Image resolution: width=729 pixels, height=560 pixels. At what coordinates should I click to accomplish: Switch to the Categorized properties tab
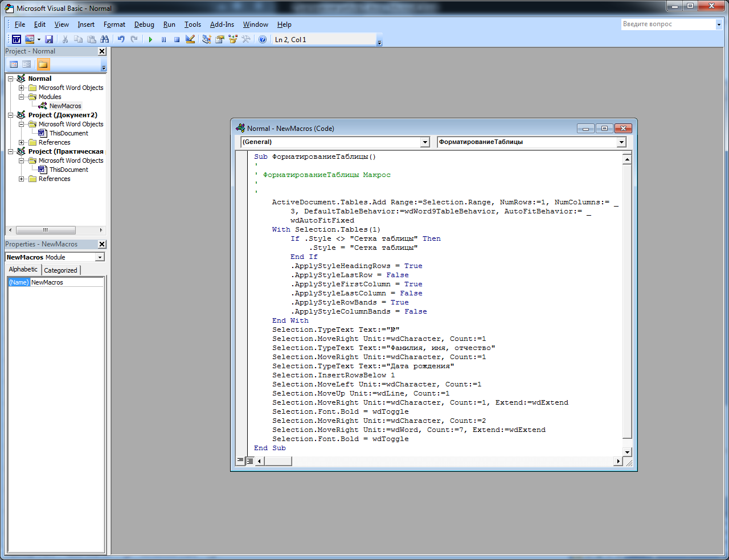click(x=60, y=270)
